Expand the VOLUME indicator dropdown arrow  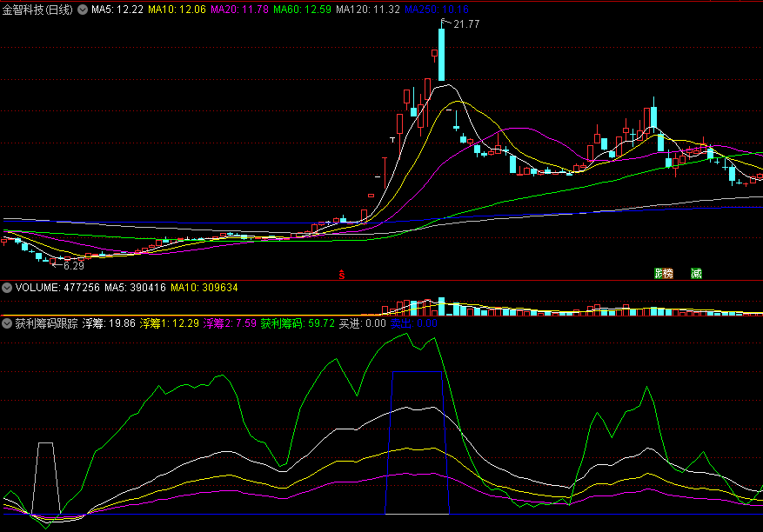(x=7, y=288)
